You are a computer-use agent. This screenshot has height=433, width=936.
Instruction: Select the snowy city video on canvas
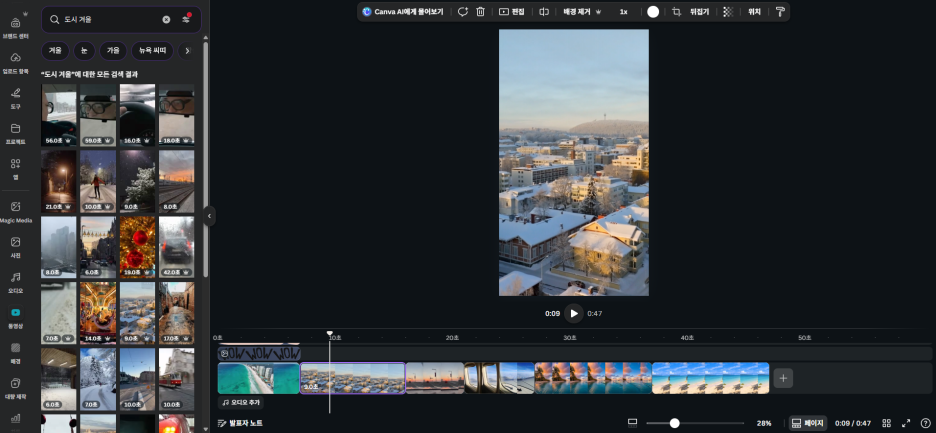point(574,162)
